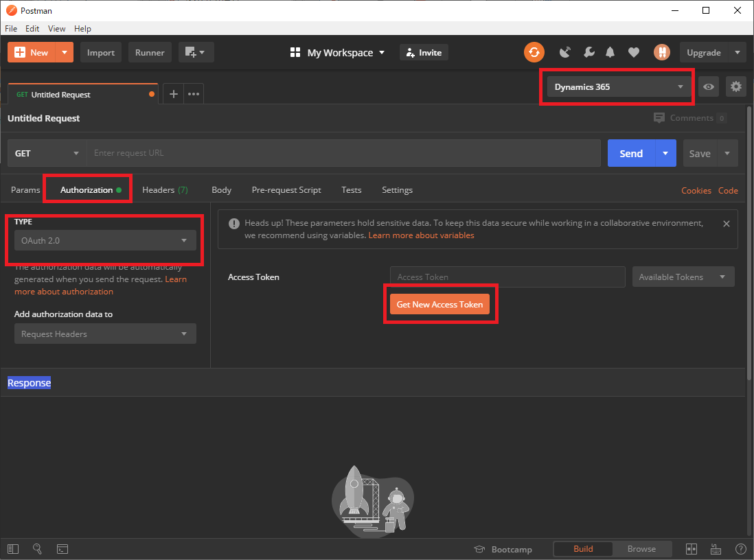Select the Untitled Request tab

[83, 94]
